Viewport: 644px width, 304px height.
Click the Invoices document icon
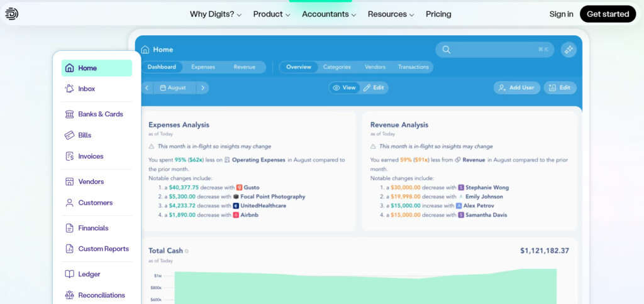(x=70, y=156)
